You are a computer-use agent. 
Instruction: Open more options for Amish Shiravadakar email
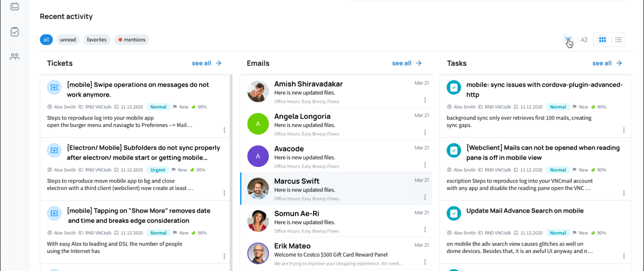425,100
